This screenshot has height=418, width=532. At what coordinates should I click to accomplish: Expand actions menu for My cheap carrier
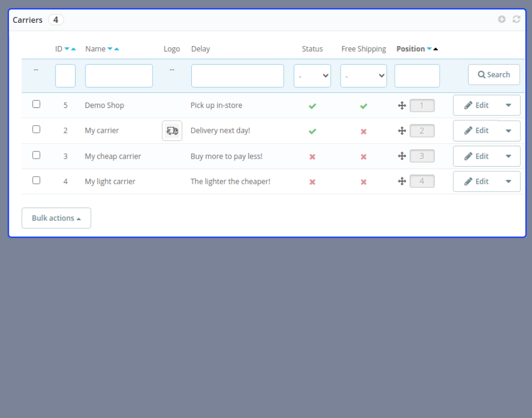[509, 156]
